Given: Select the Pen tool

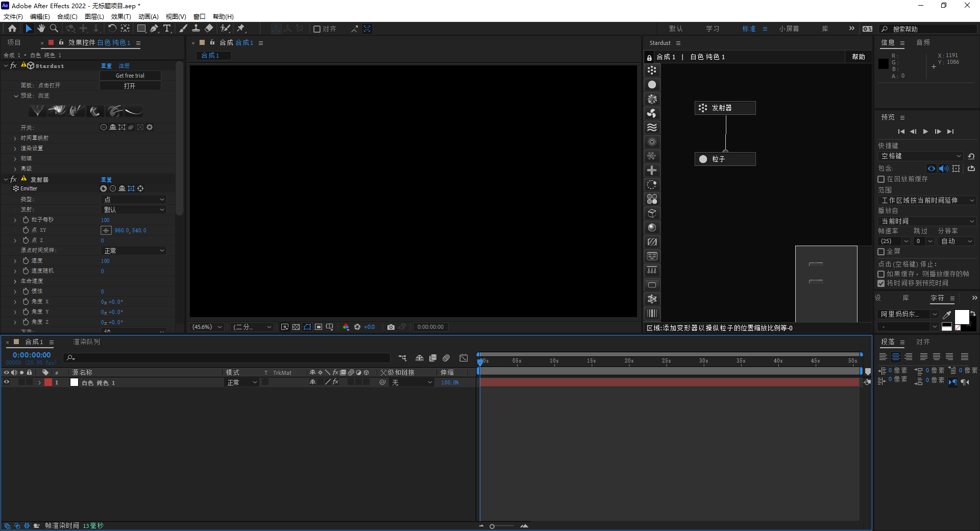Looking at the screenshot, I should (154, 29).
